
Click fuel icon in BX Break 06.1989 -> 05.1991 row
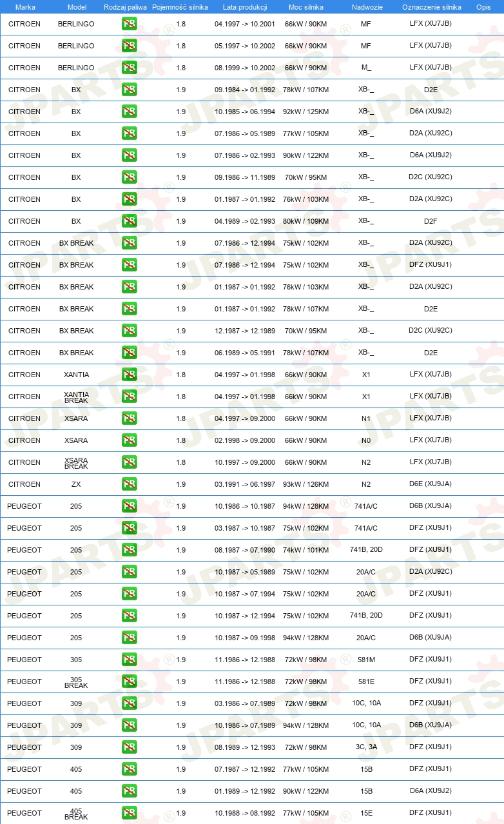pos(129,353)
